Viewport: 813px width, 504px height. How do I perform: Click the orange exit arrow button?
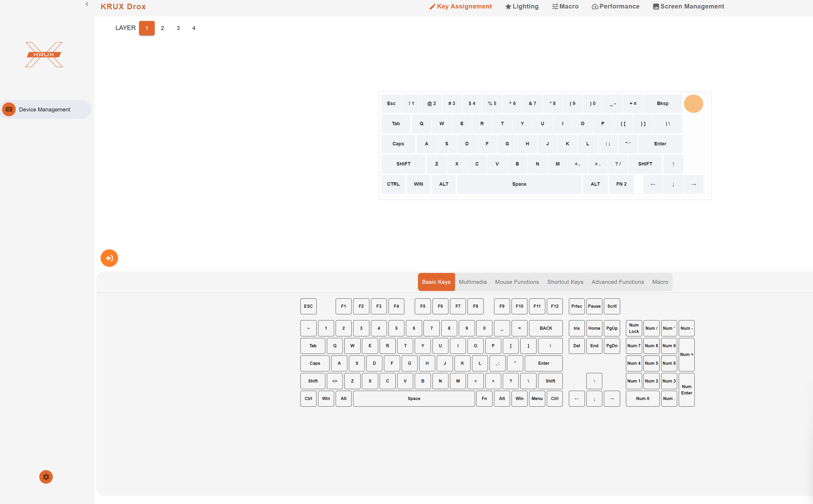(x=109, y=258)
